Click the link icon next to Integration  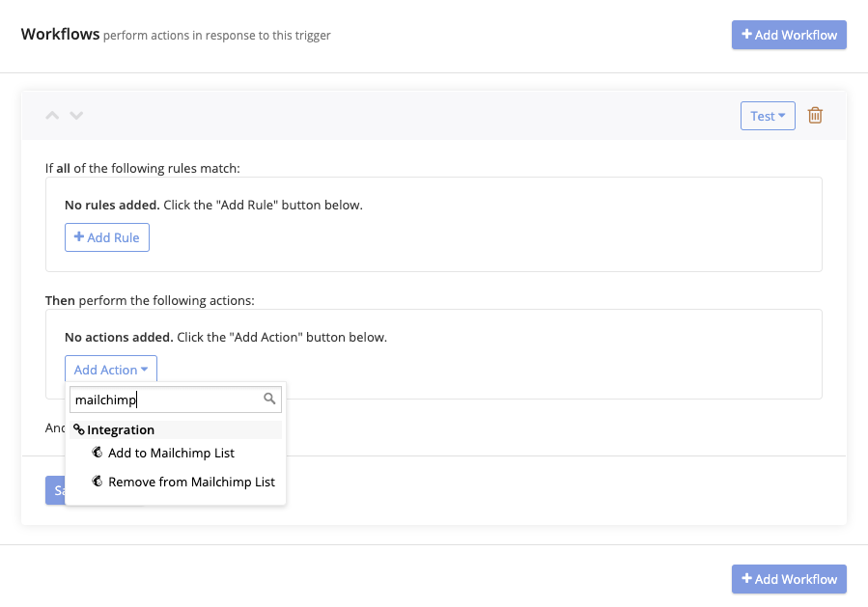79,430
